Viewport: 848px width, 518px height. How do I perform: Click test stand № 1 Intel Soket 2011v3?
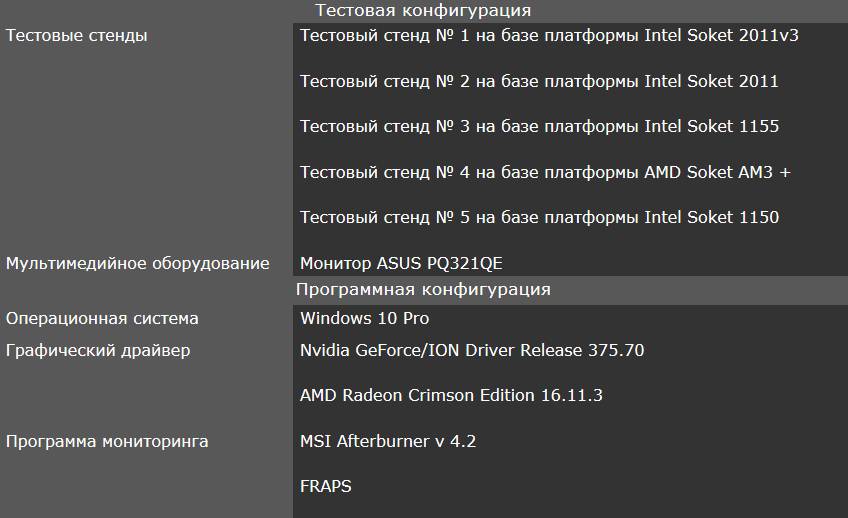pyautogui.click(x=549, y=36)
